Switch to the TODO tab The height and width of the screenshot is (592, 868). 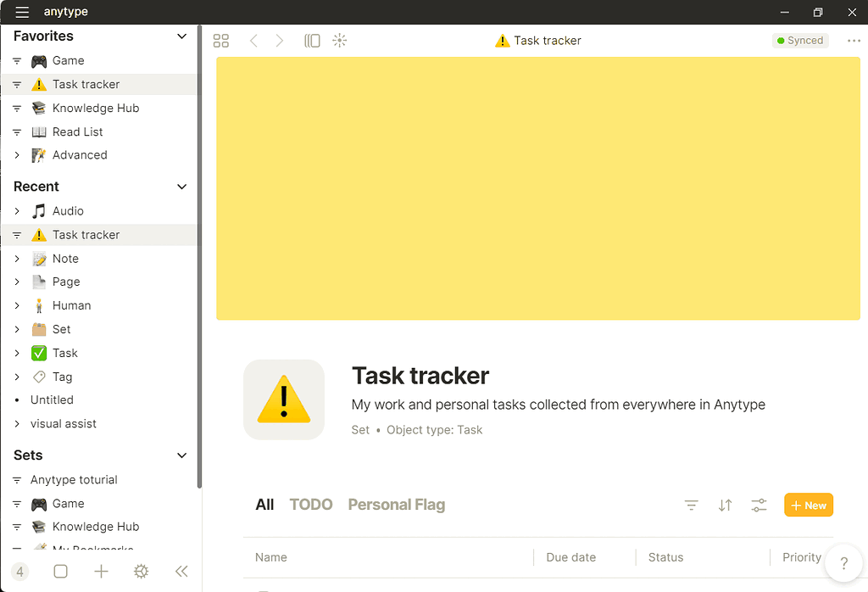pyautogui.click(x=310, y=504)
